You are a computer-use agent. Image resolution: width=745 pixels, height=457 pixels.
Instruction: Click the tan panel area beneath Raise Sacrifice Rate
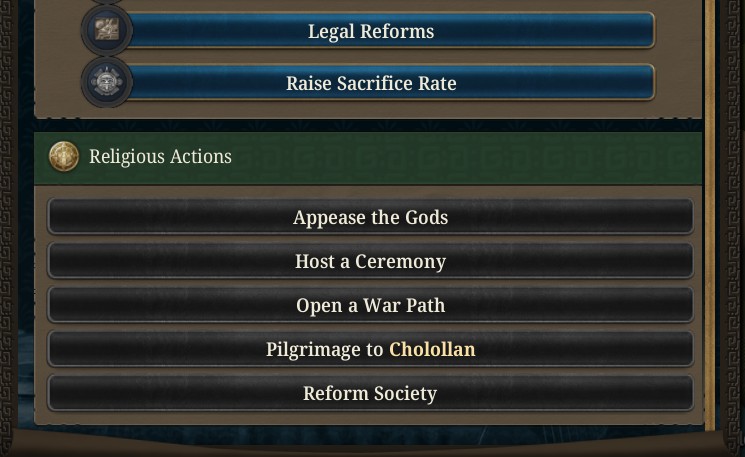coord(368,111)
